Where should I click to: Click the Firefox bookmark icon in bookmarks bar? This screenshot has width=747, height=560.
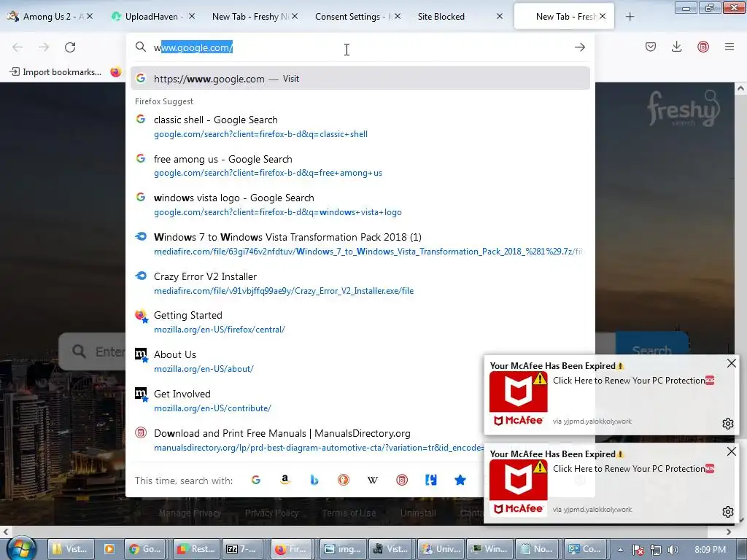point(116,72)
